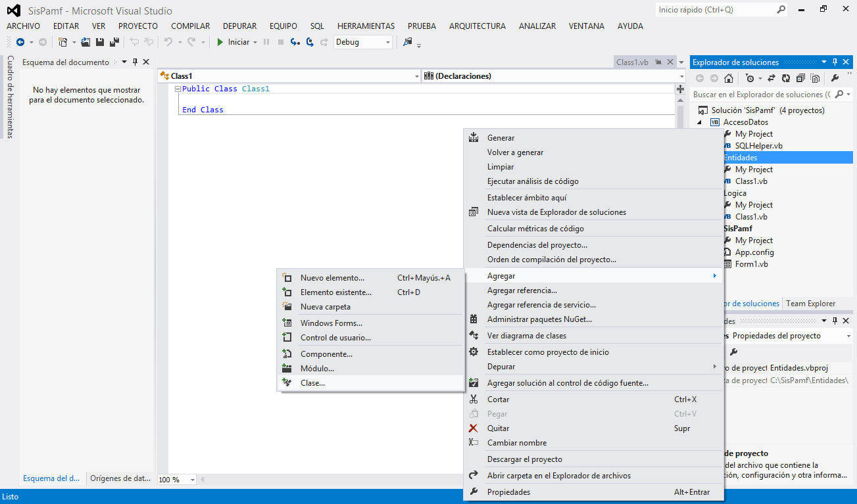Pin the Esquema del documento panel

tap(135, 62)
